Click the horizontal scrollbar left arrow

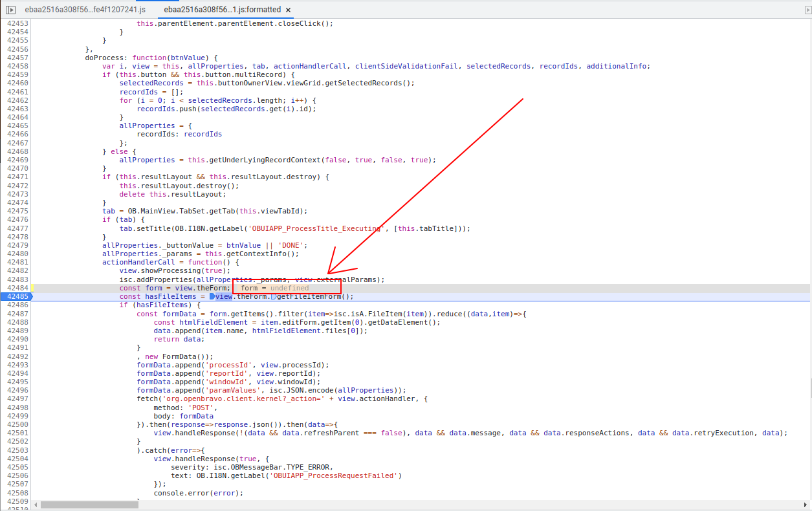click(x=36, y=505)
